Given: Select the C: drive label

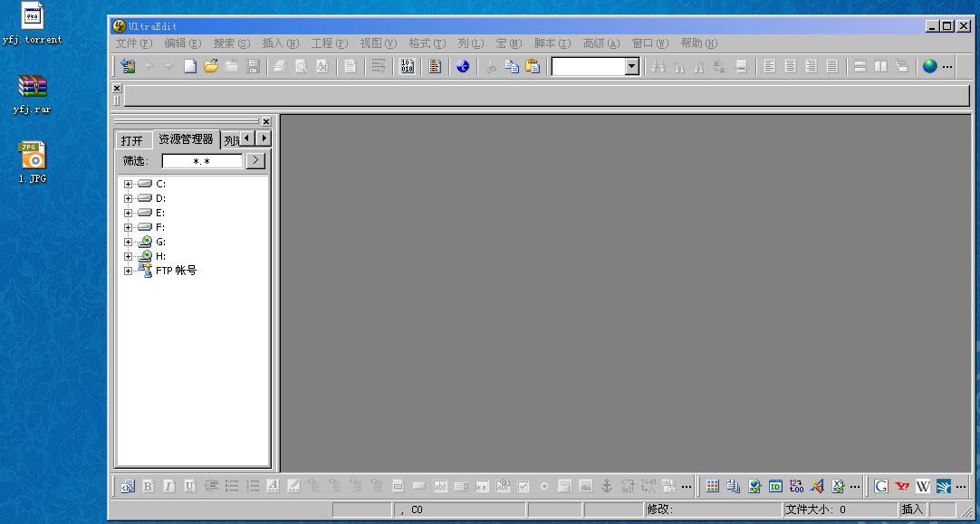Looking at the screenshot, I should click(x=160, y=184).
